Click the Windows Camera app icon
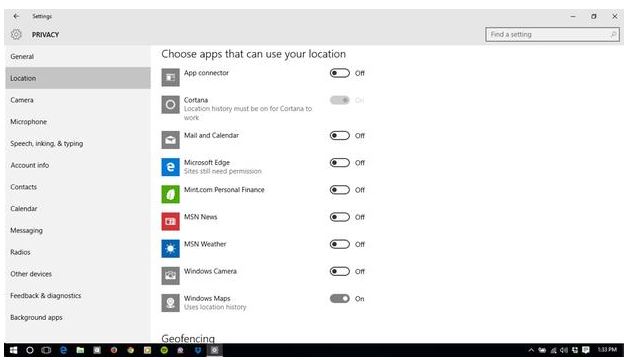 170,276
